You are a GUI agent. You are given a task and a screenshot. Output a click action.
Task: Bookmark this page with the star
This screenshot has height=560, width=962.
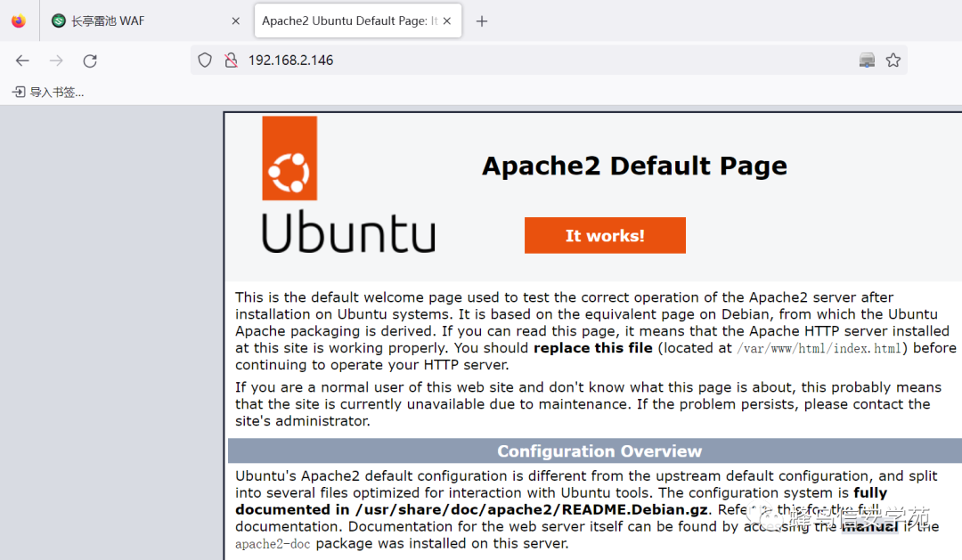(x=893, y=61)
